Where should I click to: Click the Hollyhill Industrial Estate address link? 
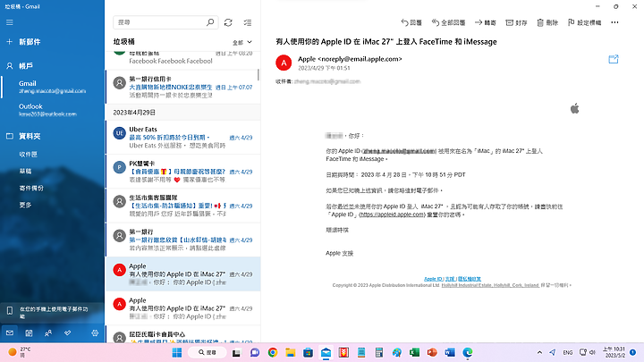490,285
